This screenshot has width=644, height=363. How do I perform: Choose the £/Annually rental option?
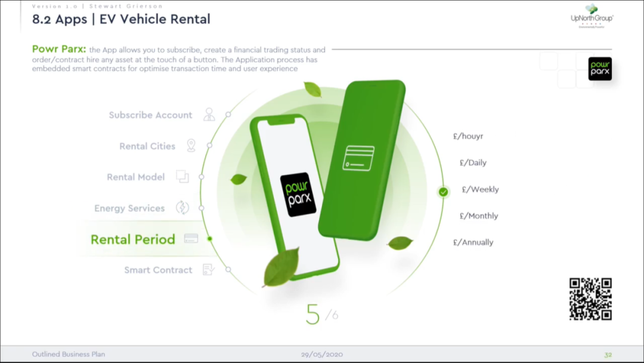(x=473, y=242)
